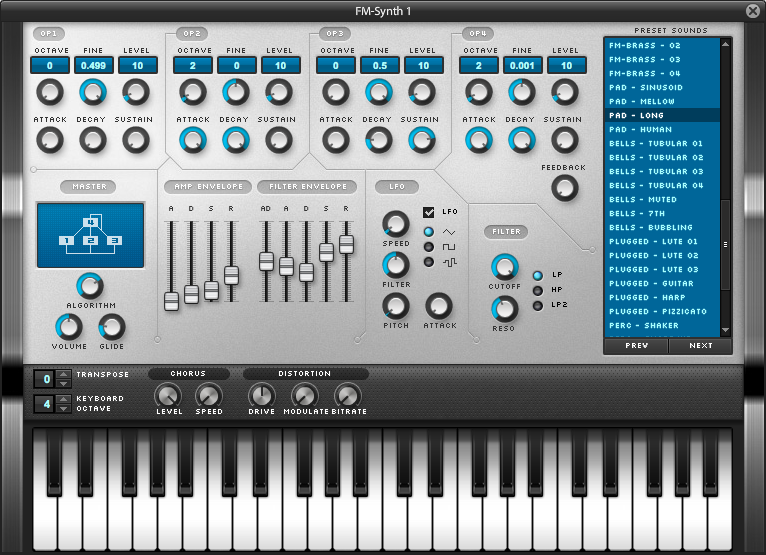Viewport: 766px width, 555px height.
Task: Click the Chorus Speed knob
Action: tap(209, 396)
